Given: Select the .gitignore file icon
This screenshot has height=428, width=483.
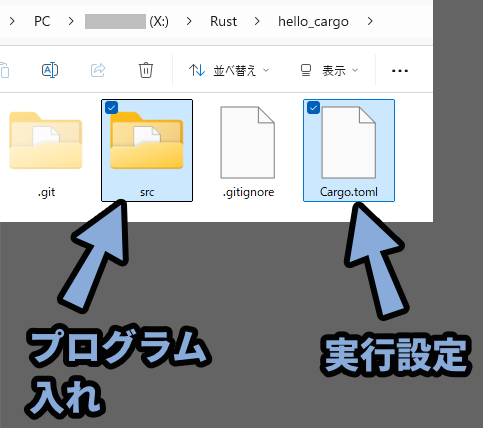Looking at the screenshot, I should tap(248, 142).
